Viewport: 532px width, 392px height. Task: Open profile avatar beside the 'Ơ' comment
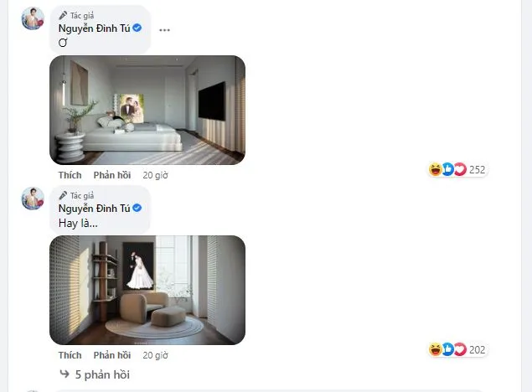click(33, 18)
